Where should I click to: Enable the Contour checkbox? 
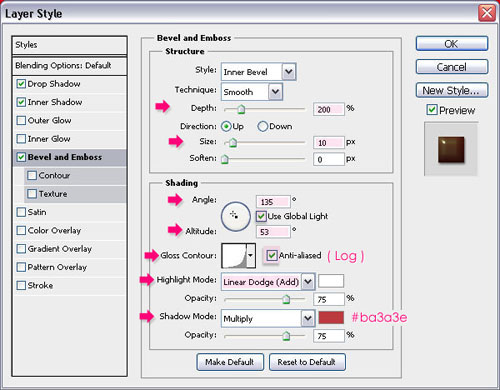(x=32, y=175)
